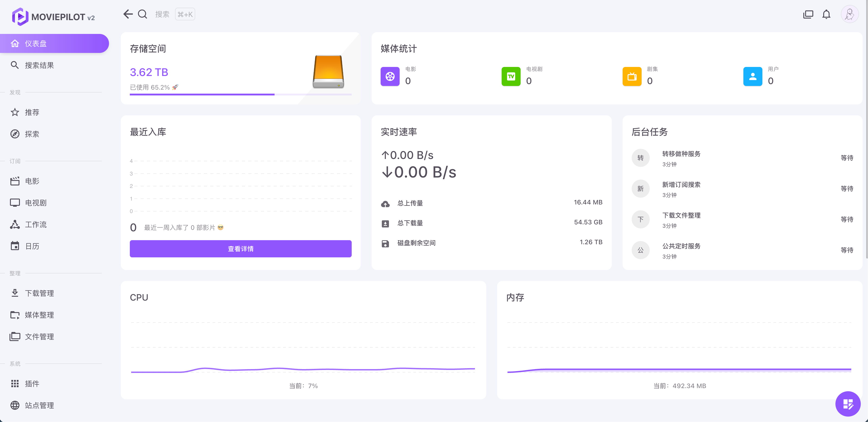Click the 最近入库 weekly chart area
This screenshot has width=868, height=422.
click(241, 186)
